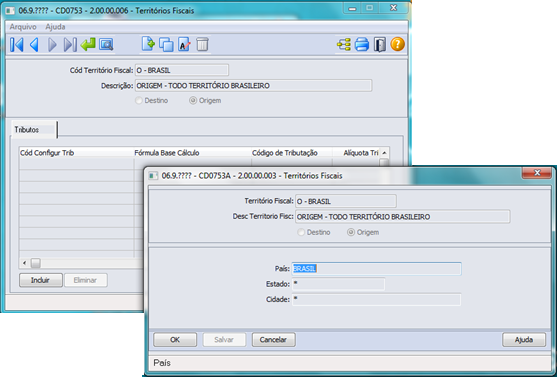Click Cód Configur Trib column header
557x377 pixels.
pyautogui.click(x=76, y=153)
